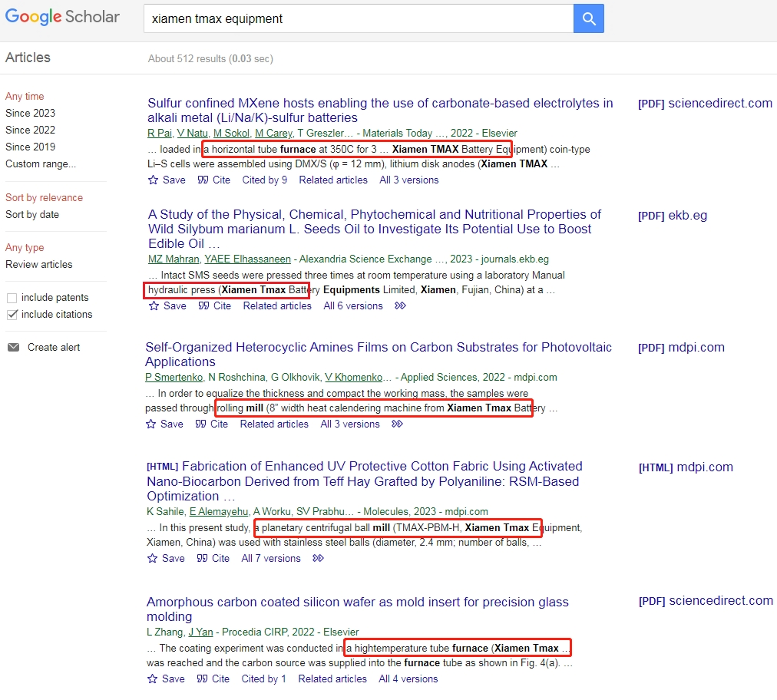Select Sort by relevance
Screen dimensions: 777x700
44,198
